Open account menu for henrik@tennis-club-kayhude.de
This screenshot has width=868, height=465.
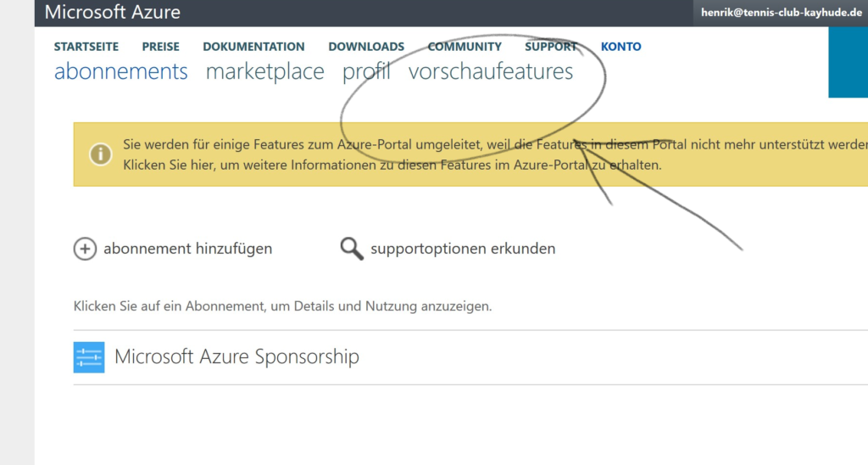782,13
